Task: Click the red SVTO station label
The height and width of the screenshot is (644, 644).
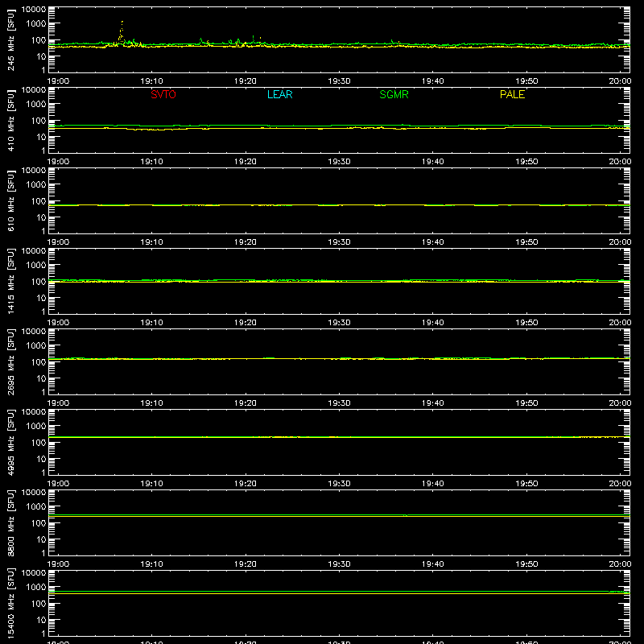Action: click(163, 94)
